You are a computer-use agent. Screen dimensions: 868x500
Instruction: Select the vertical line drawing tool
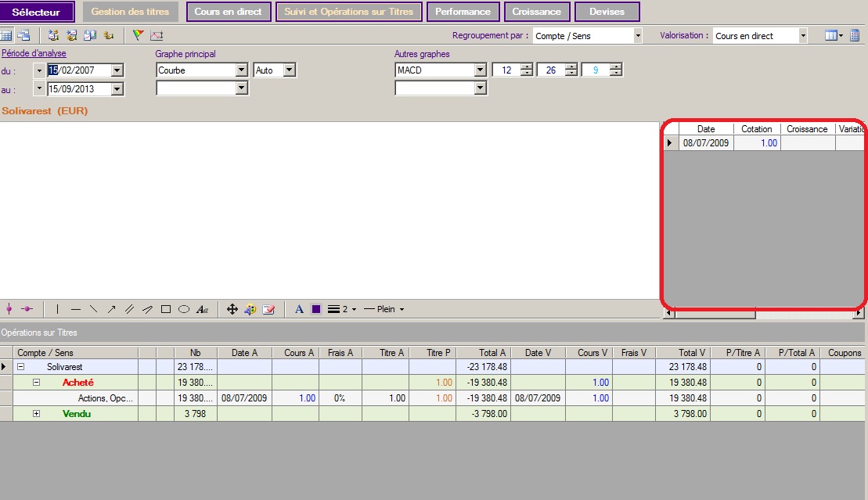(x=58, y=309)
